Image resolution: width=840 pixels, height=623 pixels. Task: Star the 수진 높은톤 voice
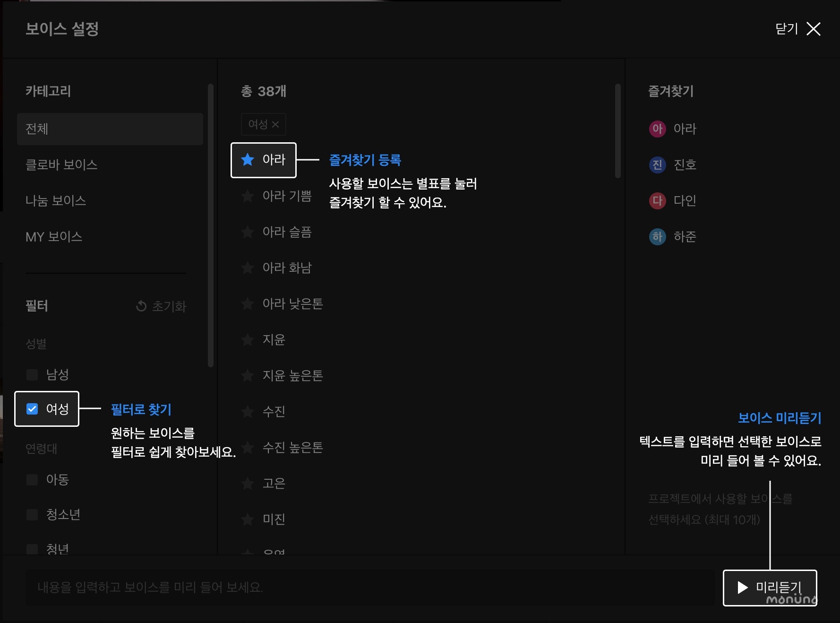pyautogui.click(x=248, y=447)
